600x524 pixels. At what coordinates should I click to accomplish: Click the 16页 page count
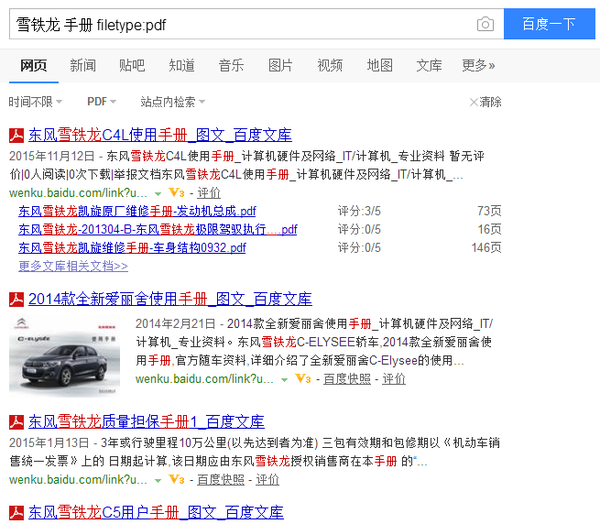(489, 229)
